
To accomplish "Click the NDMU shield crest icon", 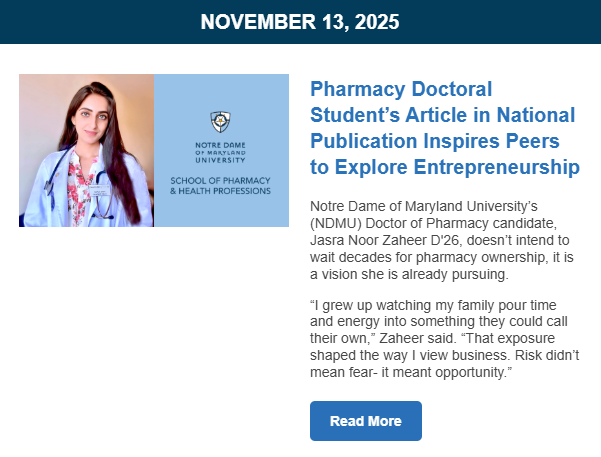I will pyautogui.click(x=219, y=122).
